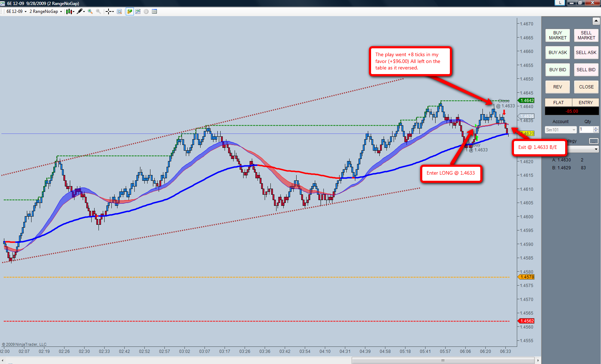Click the red 1.4562 price marker
The width and height of the screenshot is (601, 364).
pyautogui.click(x=527, y=321)
